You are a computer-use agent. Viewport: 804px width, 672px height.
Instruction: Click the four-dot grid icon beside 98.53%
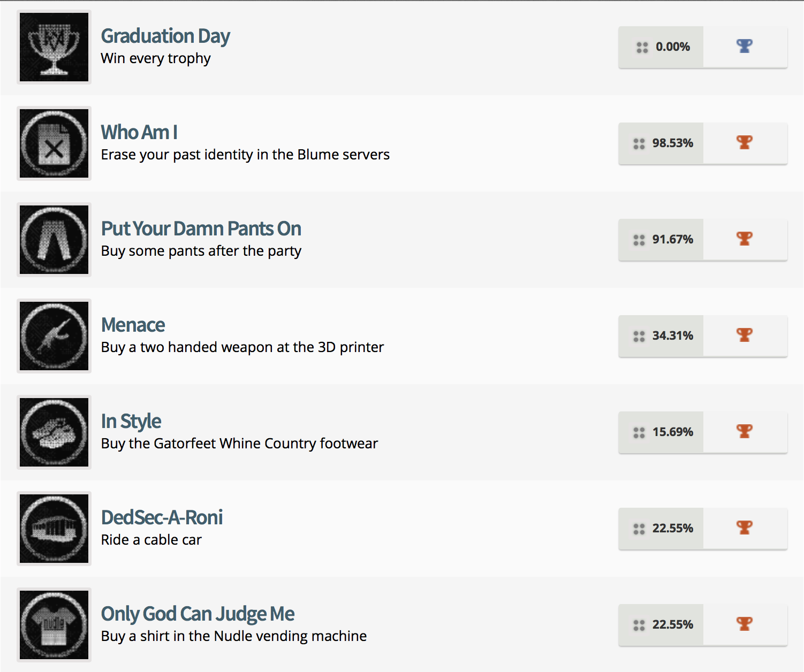click(638, 143)
